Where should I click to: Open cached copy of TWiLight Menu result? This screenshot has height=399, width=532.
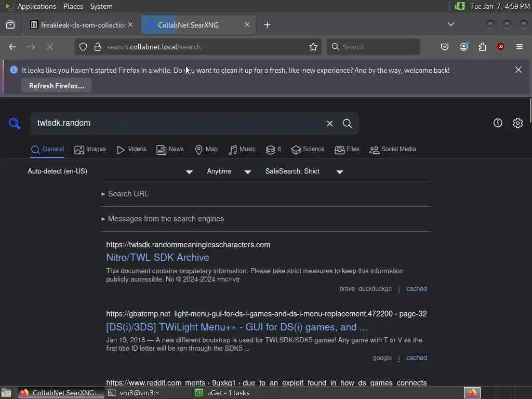[x=416, y=358]
